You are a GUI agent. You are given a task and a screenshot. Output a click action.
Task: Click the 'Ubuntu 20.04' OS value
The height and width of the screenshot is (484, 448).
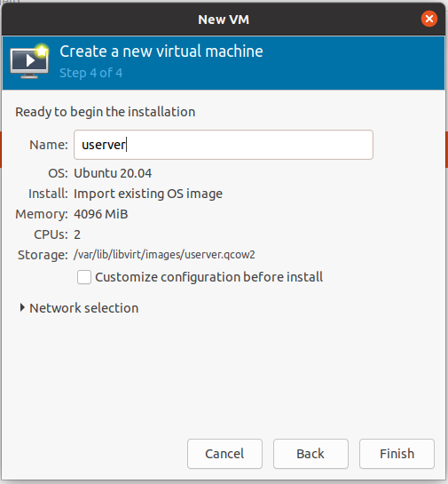113,173
